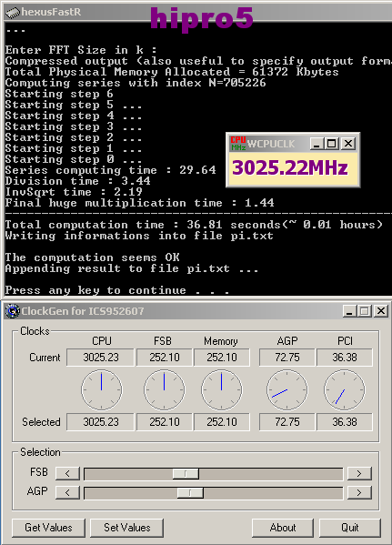Click the WCPUCLK CPU MHz icon

pos(238,143)
